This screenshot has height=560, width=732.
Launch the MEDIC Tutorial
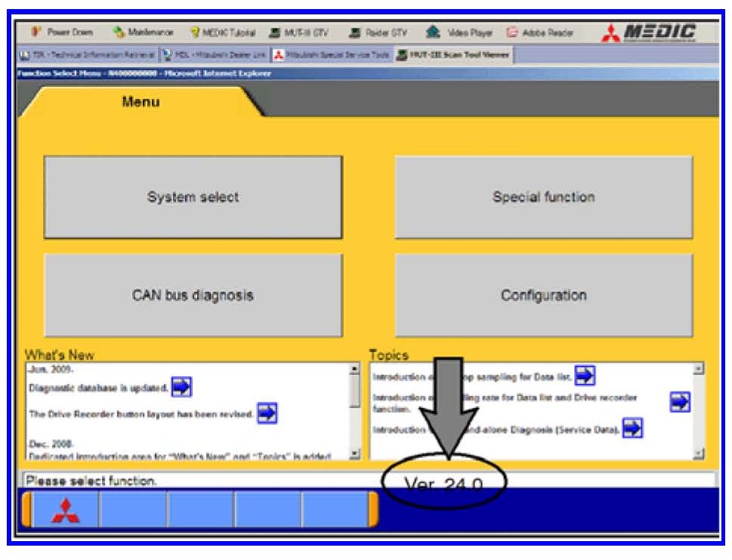(224, 32)
